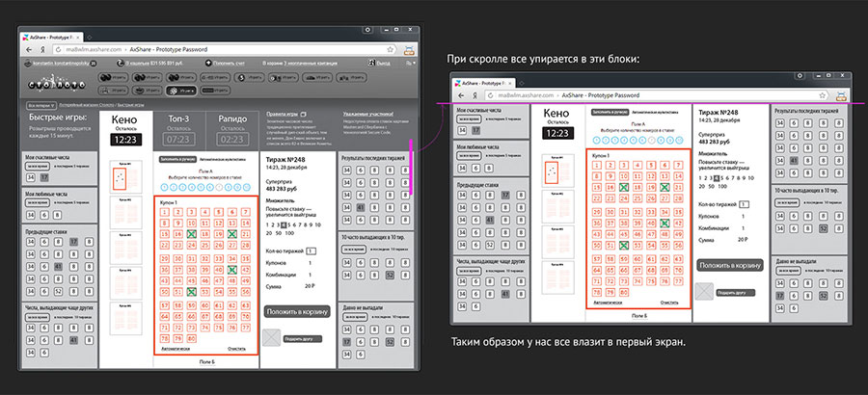Click the Выход exit icon in the header
This screenshot has width=868, height=395.
coord(373,63)
